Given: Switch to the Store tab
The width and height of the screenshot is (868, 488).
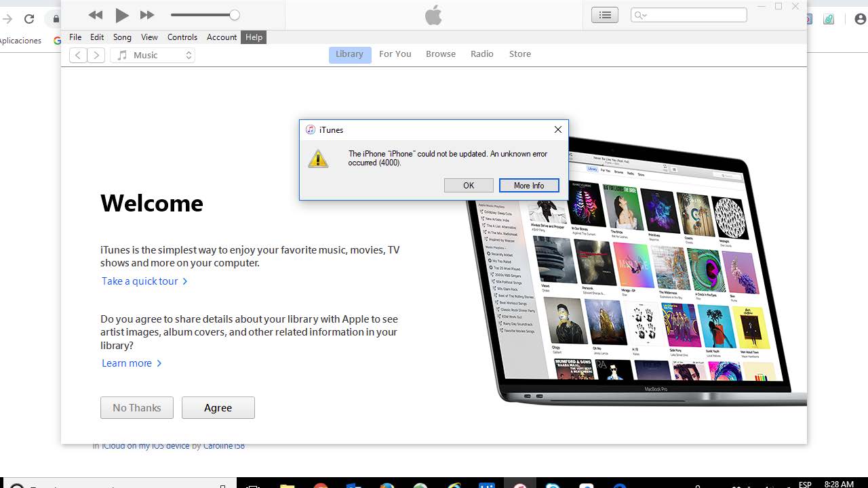Looking at the screenshot, I should (520, 54).
